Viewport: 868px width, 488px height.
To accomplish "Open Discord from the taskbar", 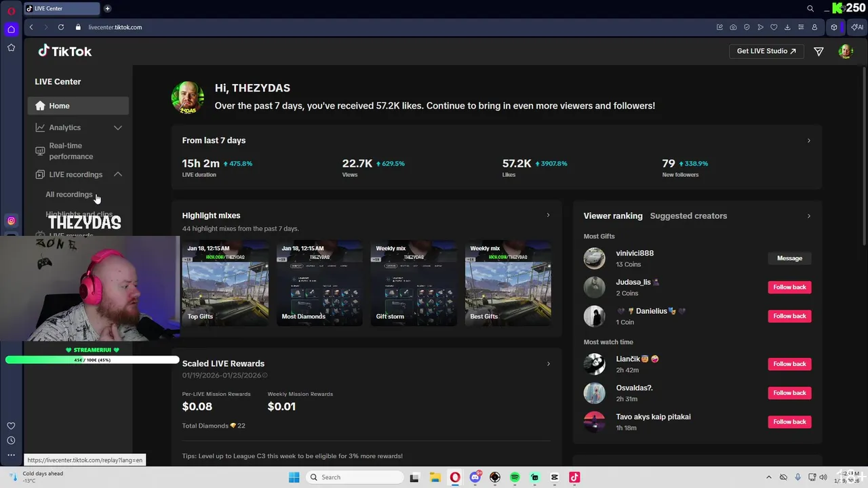I will (475, 477).
